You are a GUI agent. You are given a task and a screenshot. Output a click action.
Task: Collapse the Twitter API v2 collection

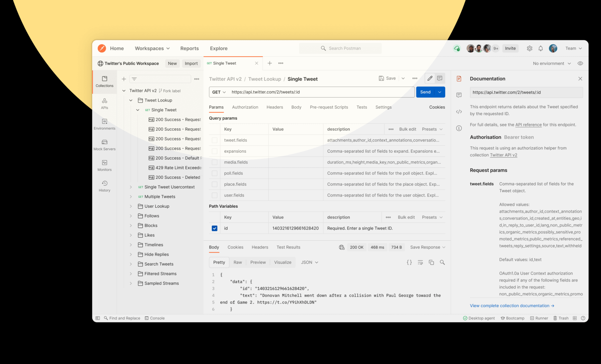pos(124,91)
